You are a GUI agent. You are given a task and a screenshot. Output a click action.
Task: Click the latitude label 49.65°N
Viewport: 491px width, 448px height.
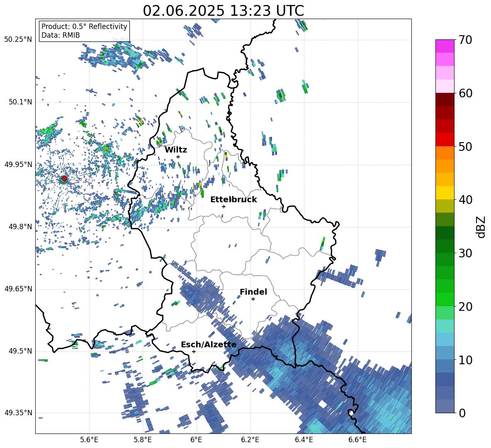(18, 289)
